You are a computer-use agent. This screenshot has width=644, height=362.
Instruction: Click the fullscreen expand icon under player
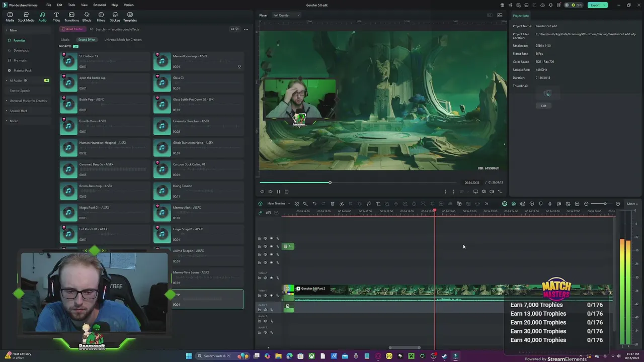coord(500,192)
